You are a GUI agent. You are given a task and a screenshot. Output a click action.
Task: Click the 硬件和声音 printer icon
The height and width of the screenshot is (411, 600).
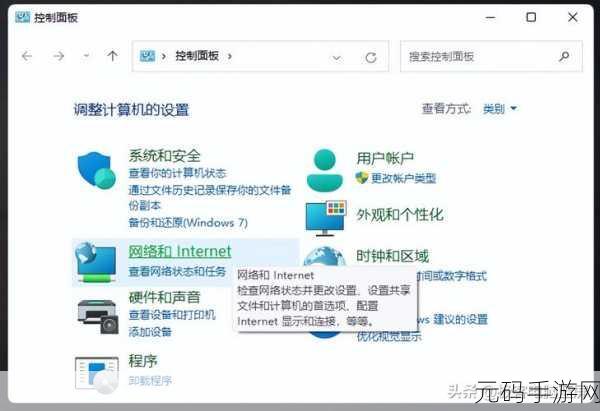tap(98, 316)
